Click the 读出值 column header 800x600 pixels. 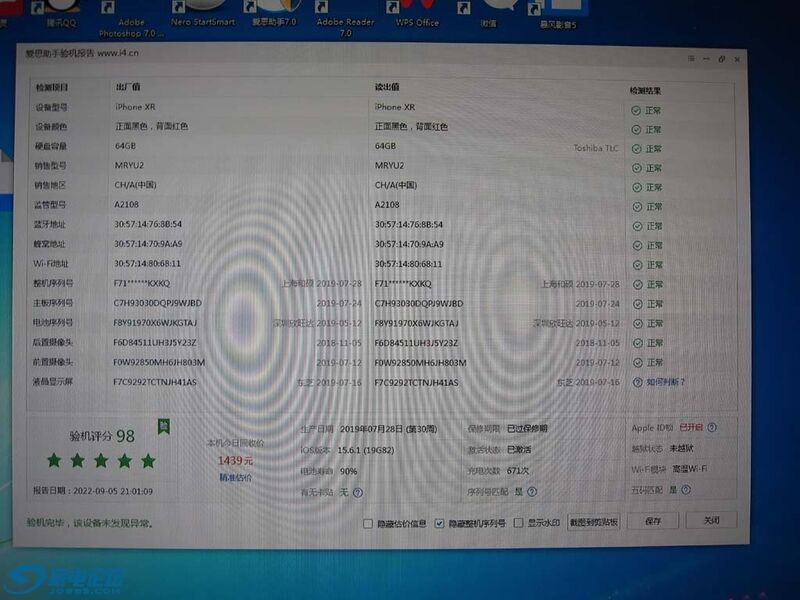click(387, 87)
